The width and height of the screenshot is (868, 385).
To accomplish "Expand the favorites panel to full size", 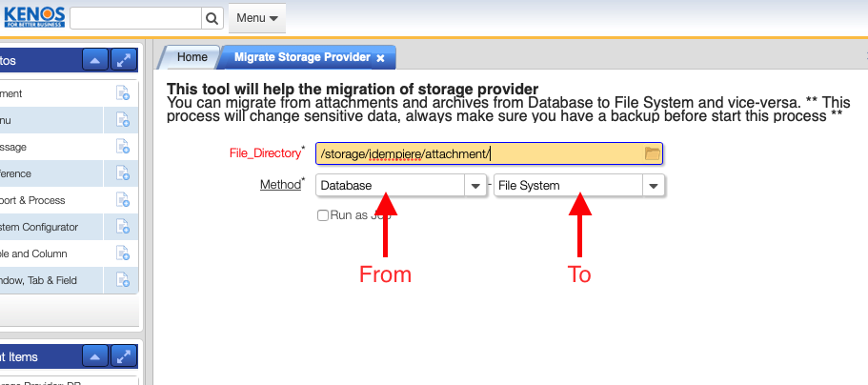I will [124, 60].
